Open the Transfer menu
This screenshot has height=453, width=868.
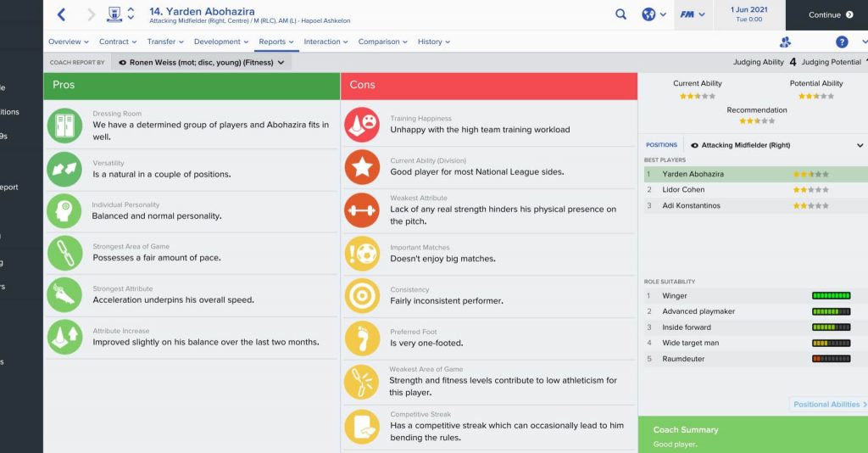click(165, 42)
